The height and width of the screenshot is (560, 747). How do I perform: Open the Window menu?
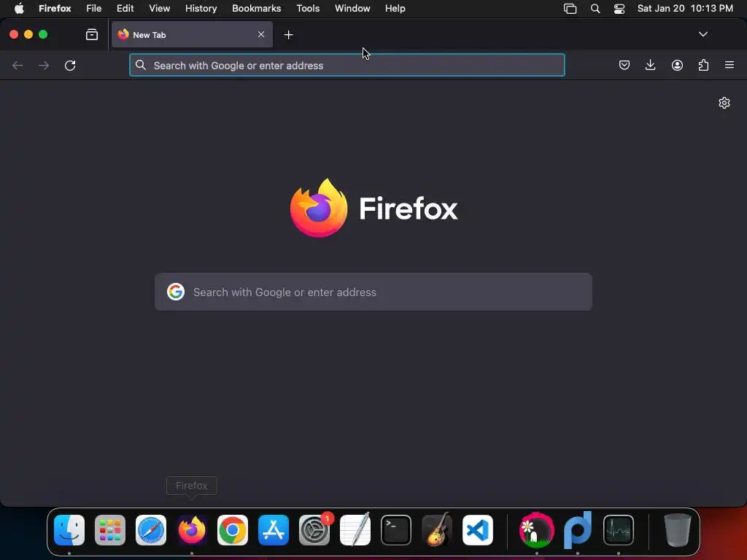[x=352, y=8]
